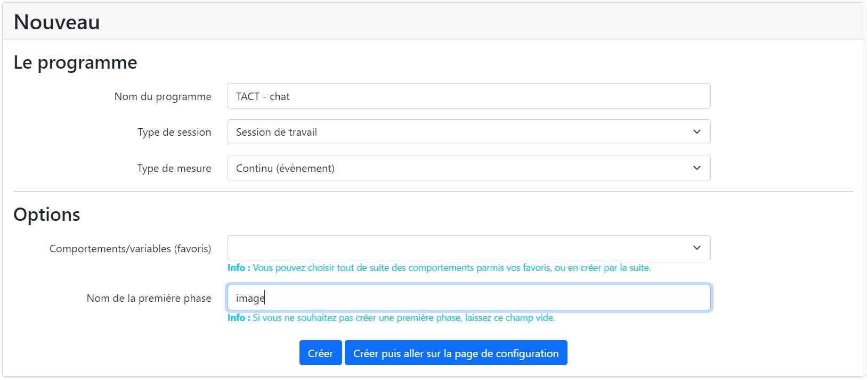Focus the Nom de la première phase field

tap(469, 298)
